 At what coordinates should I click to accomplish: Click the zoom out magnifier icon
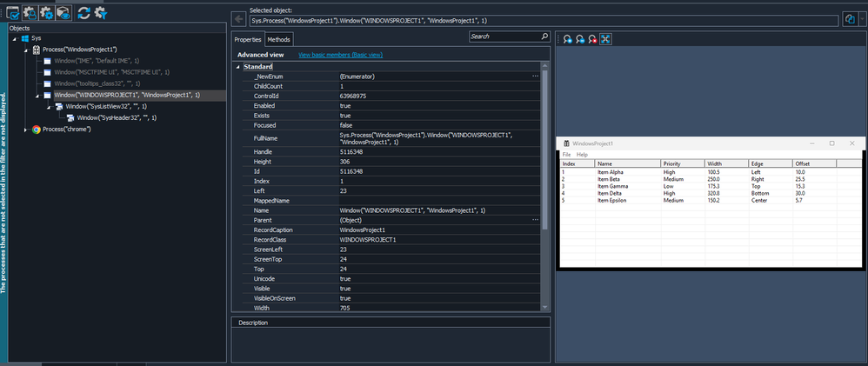(579, 39)
